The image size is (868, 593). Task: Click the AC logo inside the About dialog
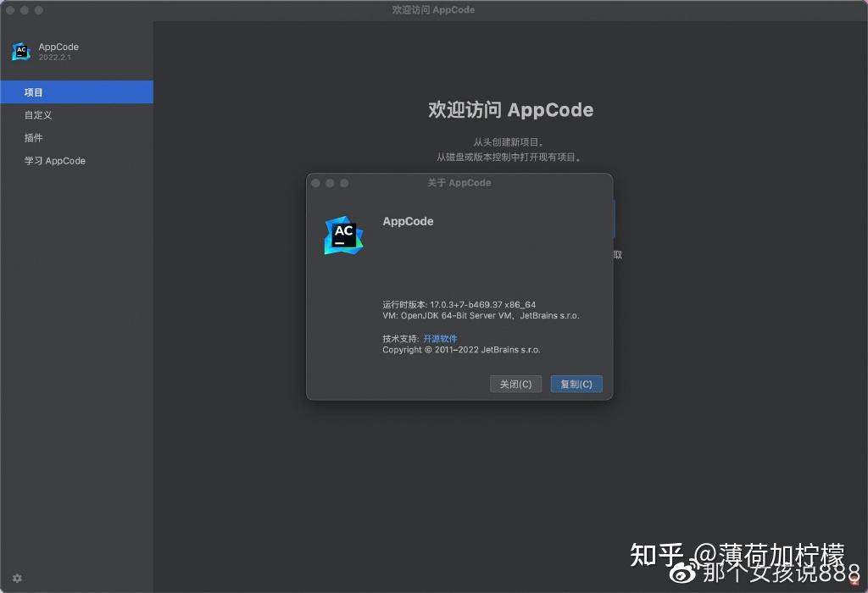click(342, 235)
